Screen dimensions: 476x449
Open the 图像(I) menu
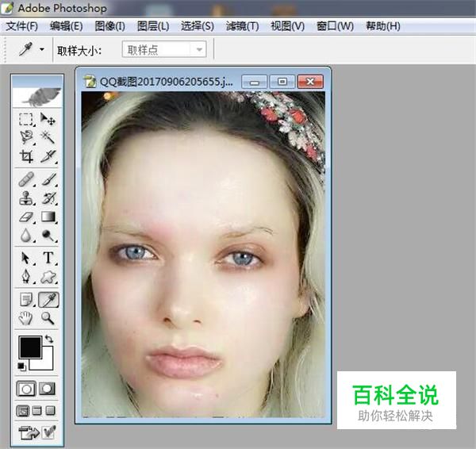[x=110, y=26]
